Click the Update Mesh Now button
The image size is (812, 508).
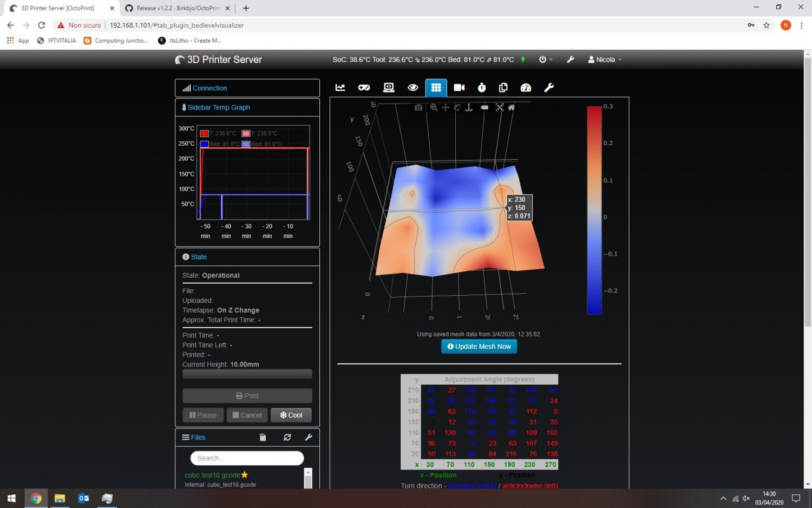479,347
